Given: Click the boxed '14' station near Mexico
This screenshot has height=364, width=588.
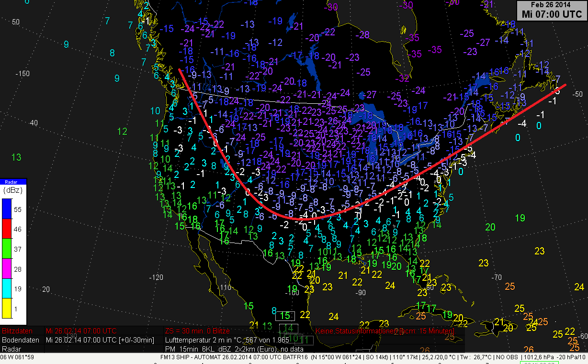Looking at the screenshot, I should coord(289,328).
